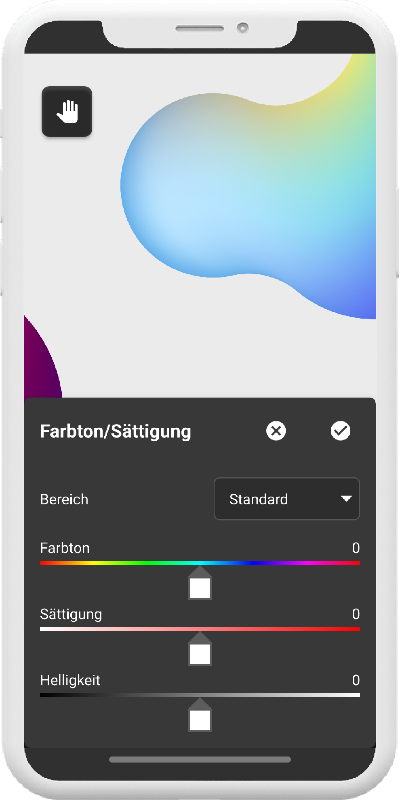Click the Farbton slider handle

[200, 583]
